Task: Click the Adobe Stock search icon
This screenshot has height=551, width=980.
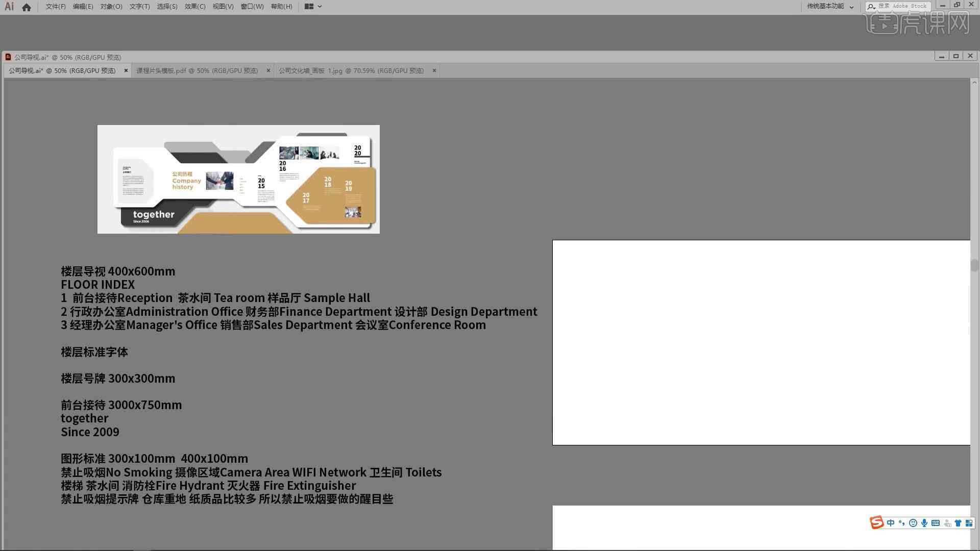Action: (872, 6)
